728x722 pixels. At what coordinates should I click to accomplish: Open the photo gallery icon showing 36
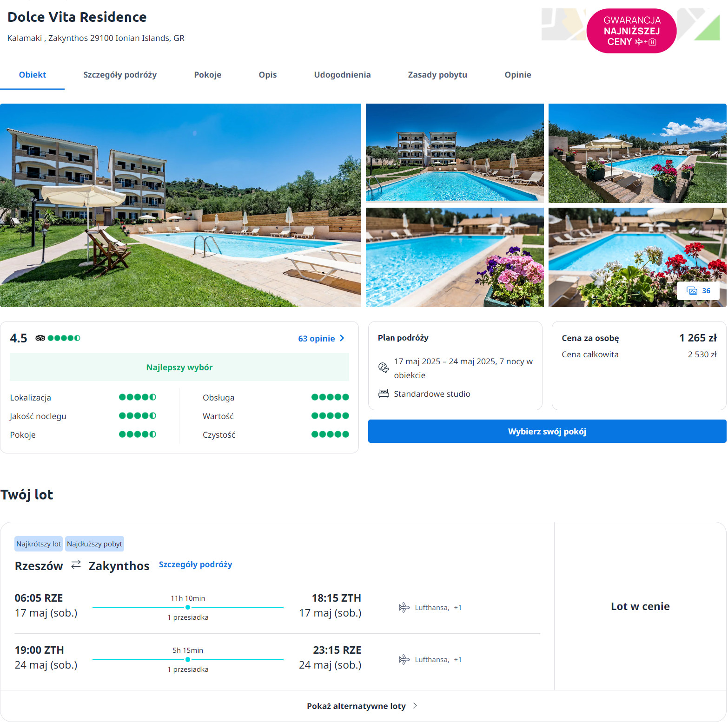pos(698,291)
